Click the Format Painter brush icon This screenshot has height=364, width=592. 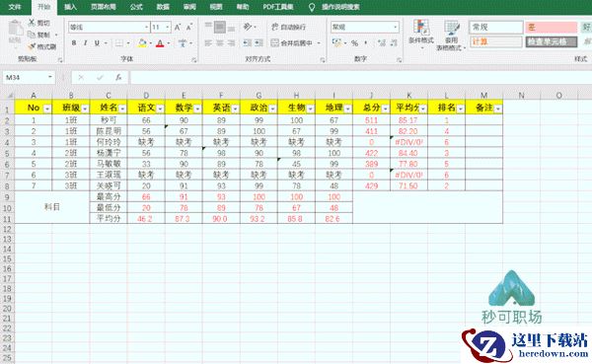[x=32, y=46]
